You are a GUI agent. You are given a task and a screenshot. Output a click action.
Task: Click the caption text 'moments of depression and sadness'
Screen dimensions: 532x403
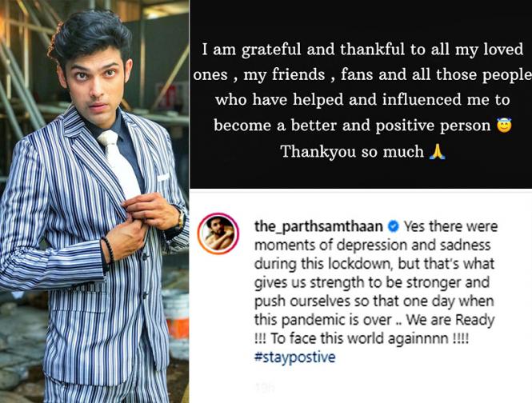372,245
